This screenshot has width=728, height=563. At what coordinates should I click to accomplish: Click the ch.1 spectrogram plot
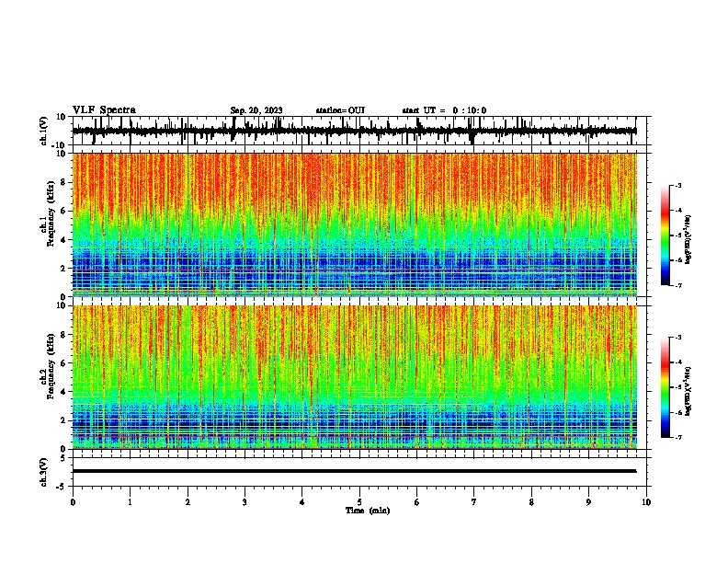(x=355, y=224)
